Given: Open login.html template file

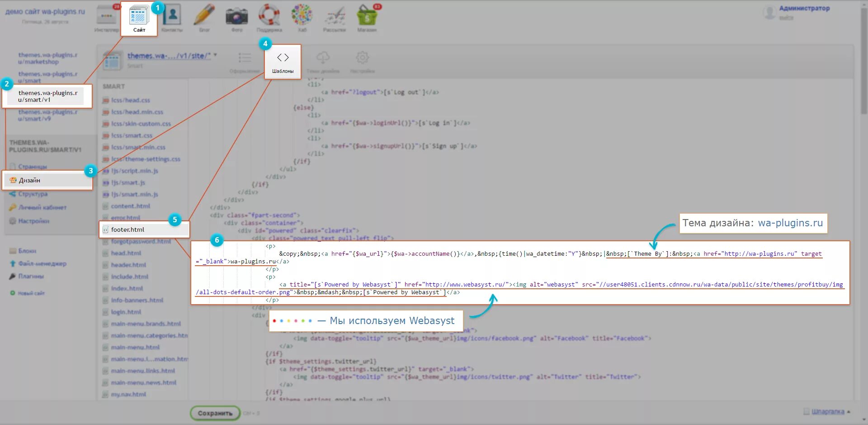Looking at the screenshot, I should [x=126, y=312].
